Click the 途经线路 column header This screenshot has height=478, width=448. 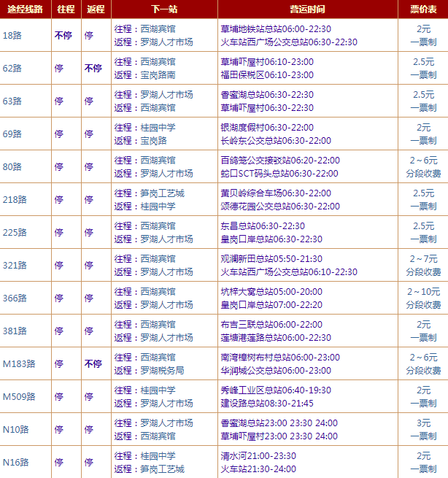[24, 9]
